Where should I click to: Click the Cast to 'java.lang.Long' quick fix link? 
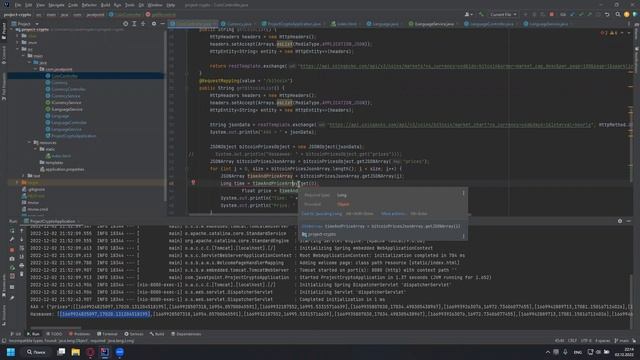[322, 213]
